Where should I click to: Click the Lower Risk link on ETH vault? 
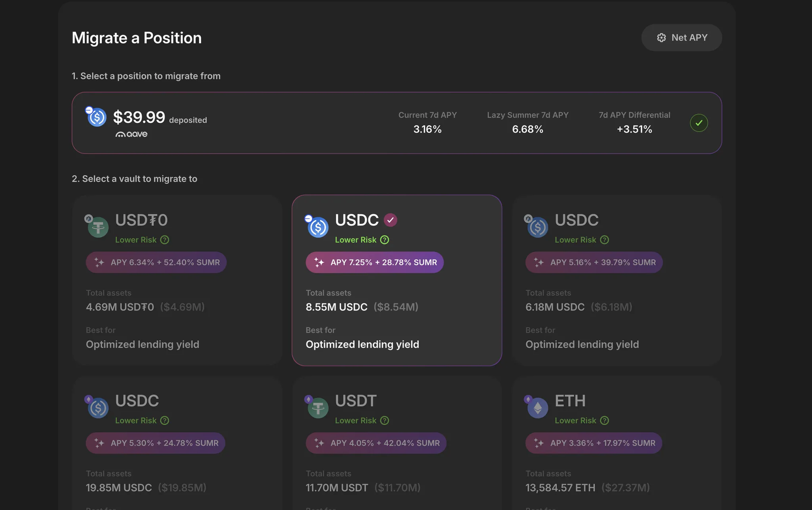click(576, 421)
